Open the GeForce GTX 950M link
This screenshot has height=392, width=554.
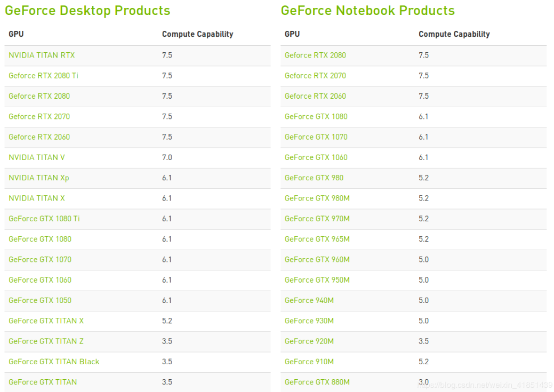coord(317,280)
